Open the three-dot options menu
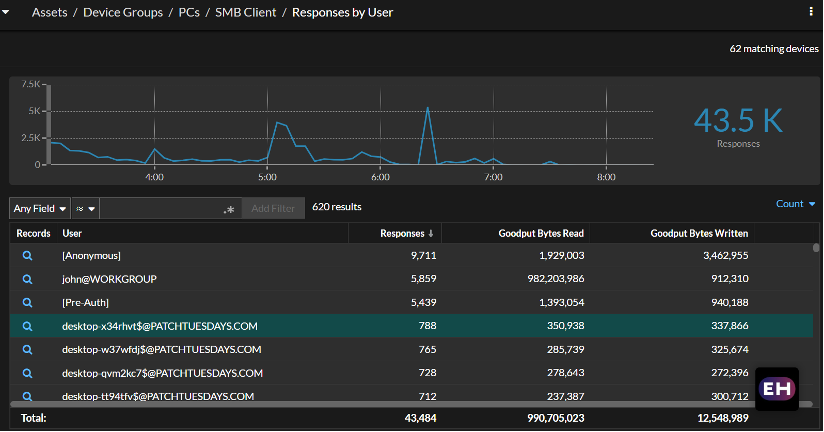824x432 pixels. pos(810,12)
